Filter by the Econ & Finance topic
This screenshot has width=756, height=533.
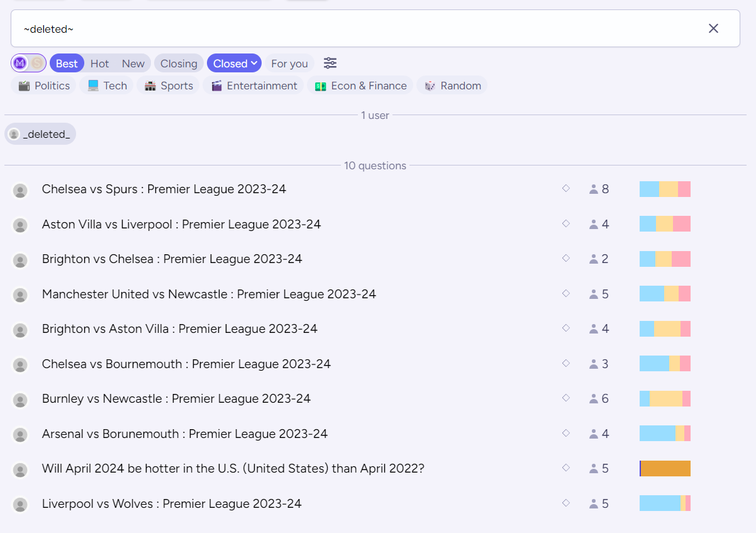[360, 86]
